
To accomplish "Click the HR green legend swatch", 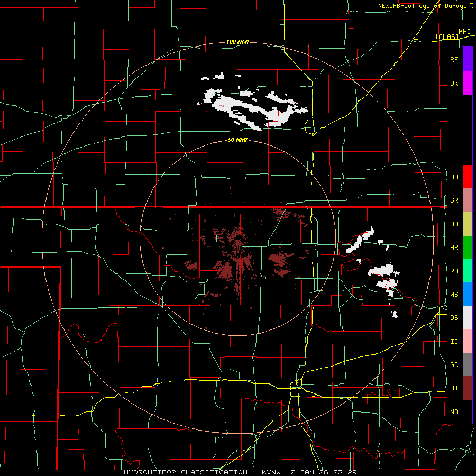I will (x=467, y=248).
